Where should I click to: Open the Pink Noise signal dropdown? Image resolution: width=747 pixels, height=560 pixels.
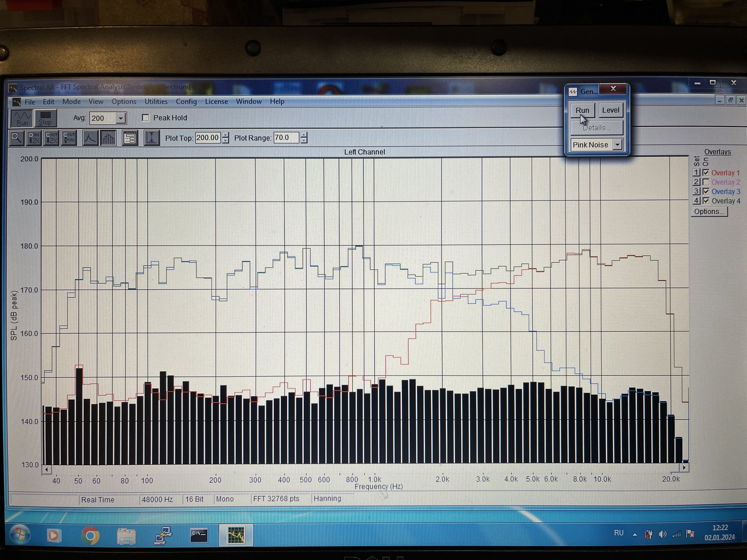(x=618, y=144)
